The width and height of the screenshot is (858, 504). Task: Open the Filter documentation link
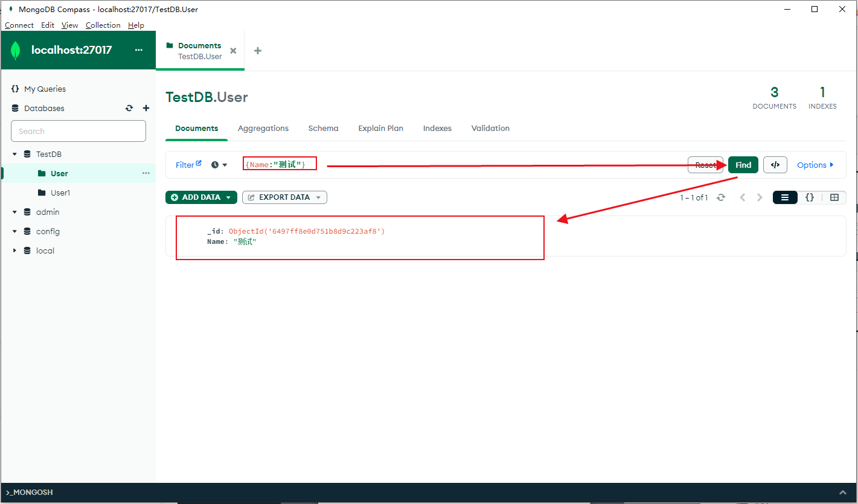tap(188, 165)
